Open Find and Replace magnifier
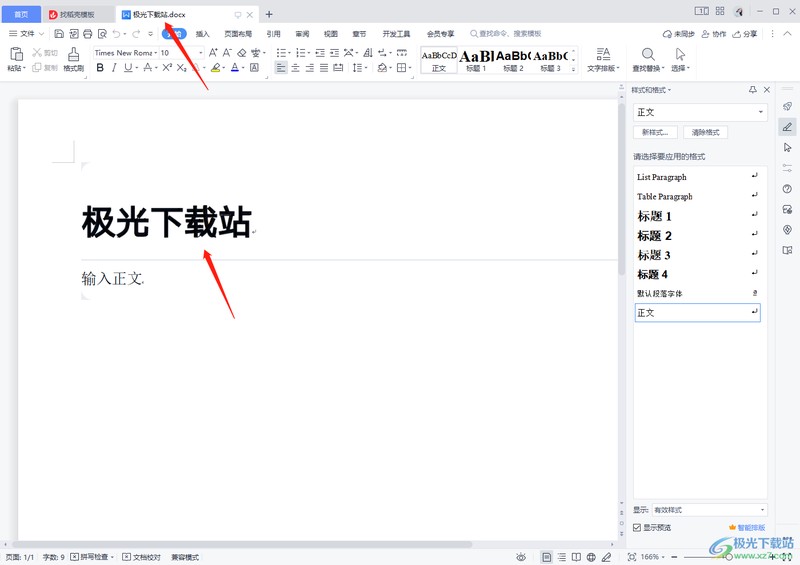The height and width of the screenshot is (565, 800). click(x=648, y=54)
